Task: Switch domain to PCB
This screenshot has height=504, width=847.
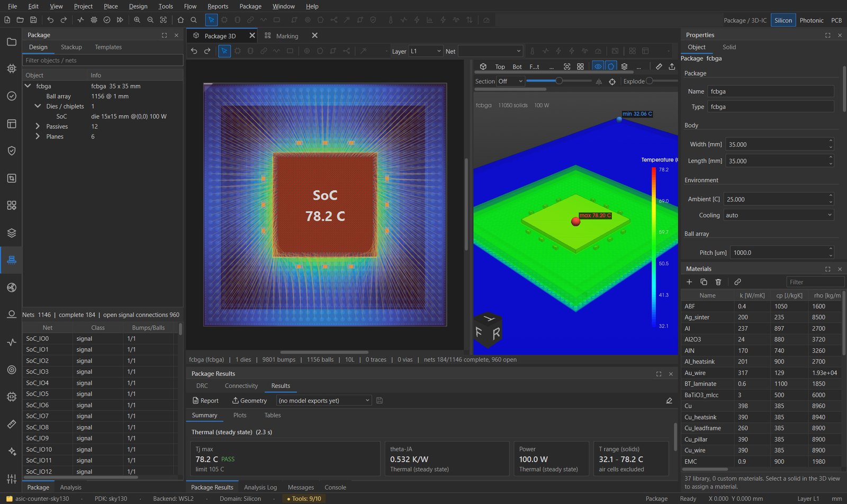Action: pos(836,20)
